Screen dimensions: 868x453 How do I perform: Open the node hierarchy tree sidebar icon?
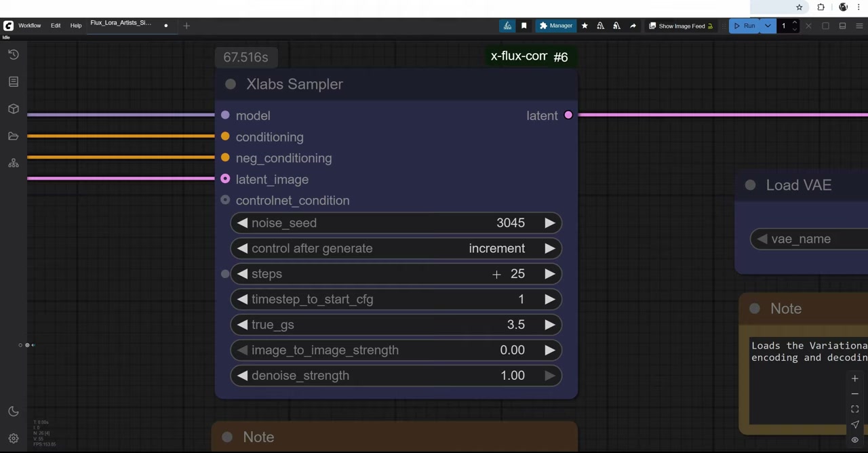(x=14, y=163)
